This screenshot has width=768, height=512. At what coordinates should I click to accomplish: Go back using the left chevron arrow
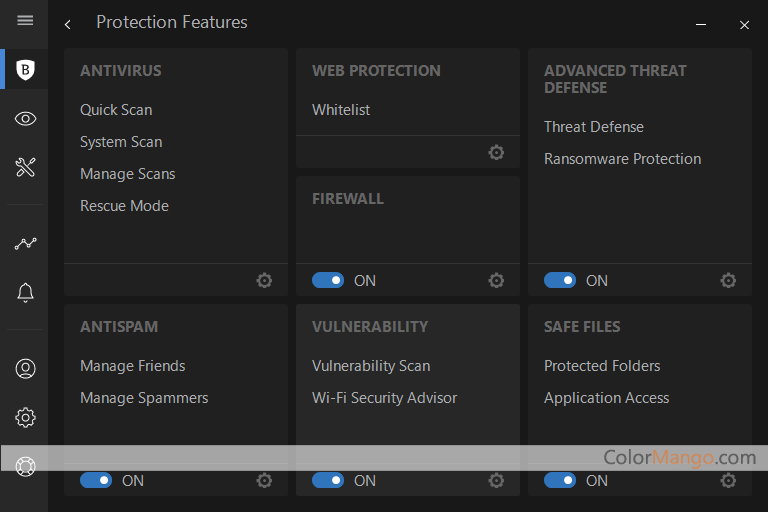click(x=67, y=24)
